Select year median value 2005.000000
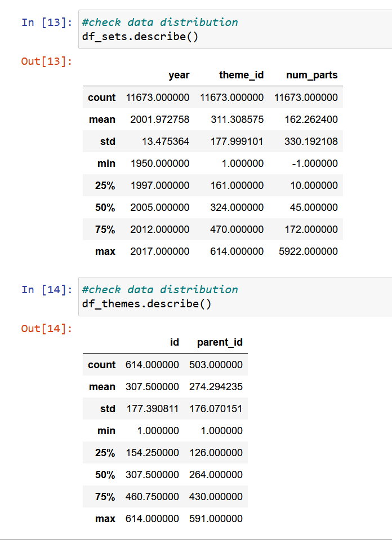The height and width of the screenshot is (543, 392). tap(160, 208)
